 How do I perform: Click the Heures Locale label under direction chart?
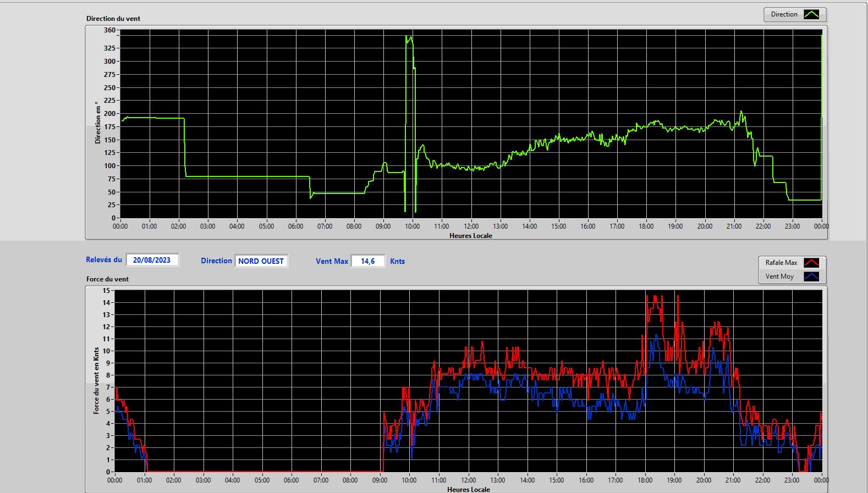coord(471,235)
